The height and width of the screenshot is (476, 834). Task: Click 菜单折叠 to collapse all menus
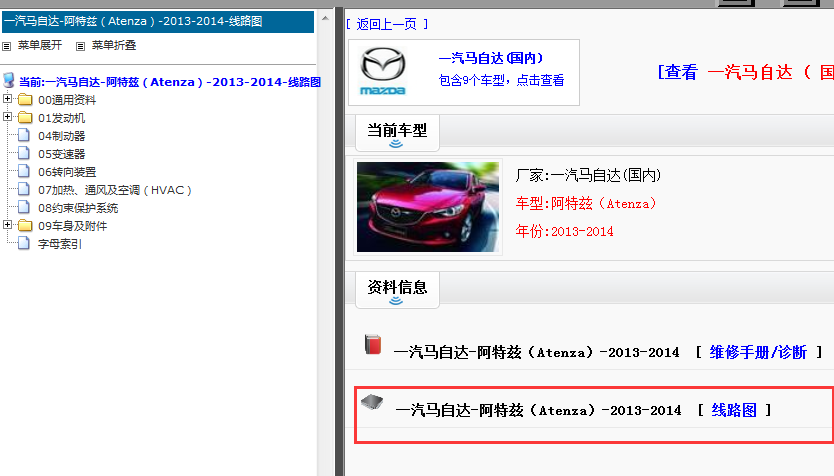(x=114, y=46)
